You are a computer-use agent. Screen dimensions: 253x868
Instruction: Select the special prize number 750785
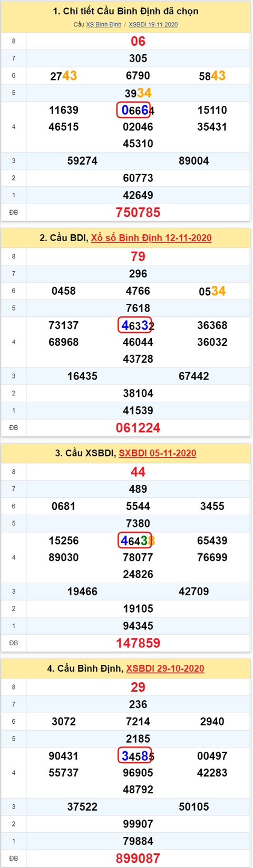138,212
